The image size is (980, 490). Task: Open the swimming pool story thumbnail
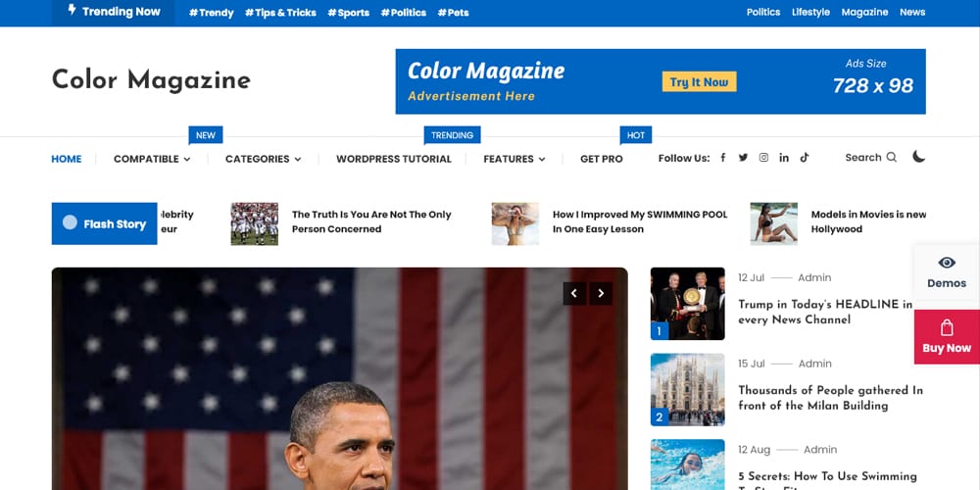pos(515,223)
